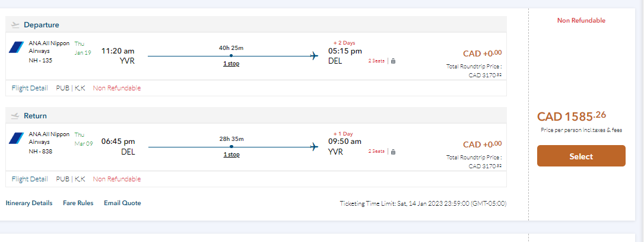
Task: Click the baggage icon on departure flight
Action: pos(393,61)
